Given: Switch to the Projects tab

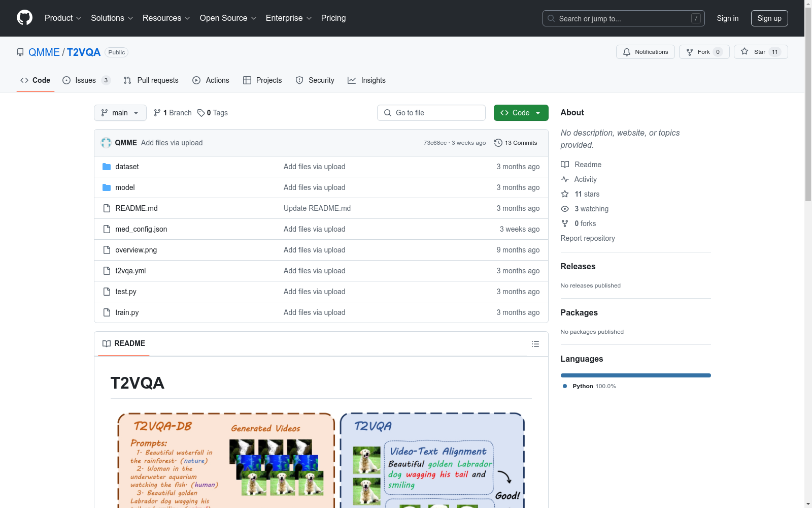Looking at the screenshot, I should pos(262,80).
